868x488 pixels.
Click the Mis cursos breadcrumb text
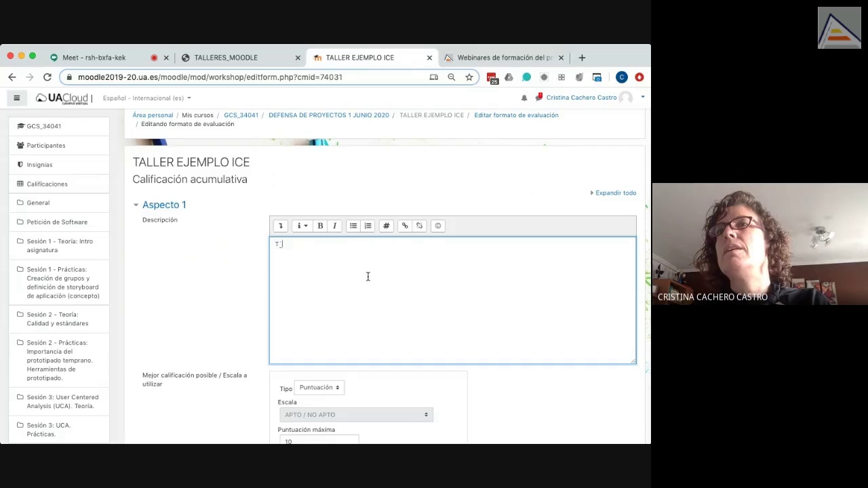point(197,115)
